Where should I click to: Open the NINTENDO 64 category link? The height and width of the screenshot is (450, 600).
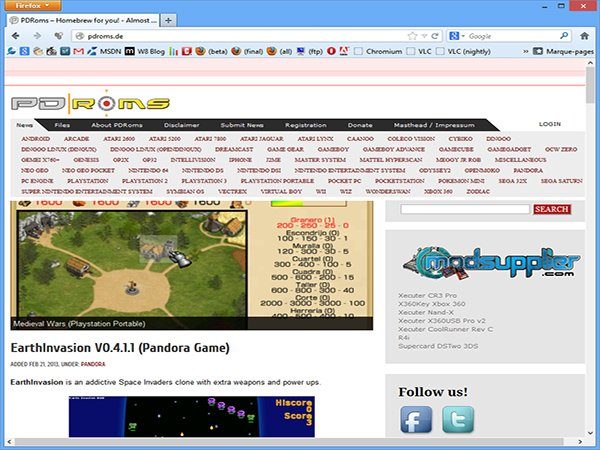tap(148, 170)
